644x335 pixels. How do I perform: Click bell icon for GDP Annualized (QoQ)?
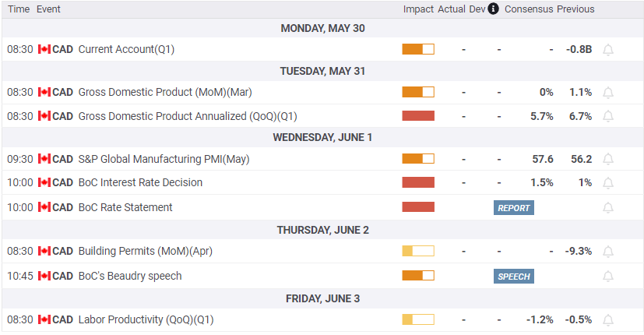tap(608, 117)
